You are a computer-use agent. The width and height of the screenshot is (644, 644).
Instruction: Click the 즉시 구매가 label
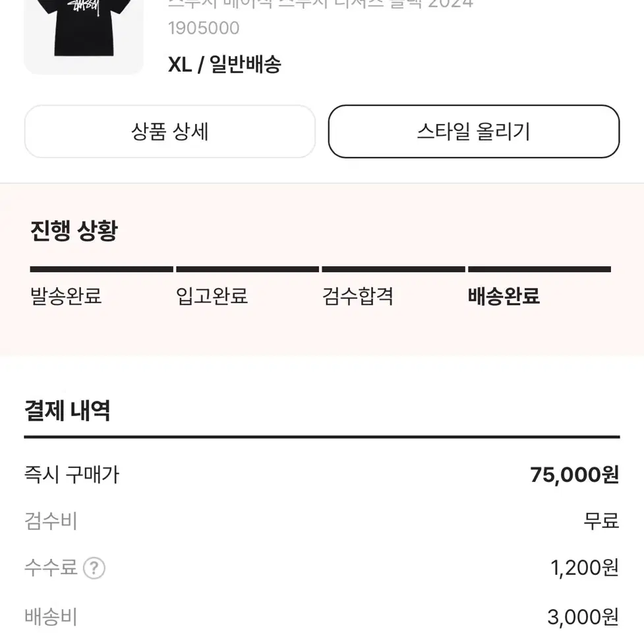click(72, 475)
